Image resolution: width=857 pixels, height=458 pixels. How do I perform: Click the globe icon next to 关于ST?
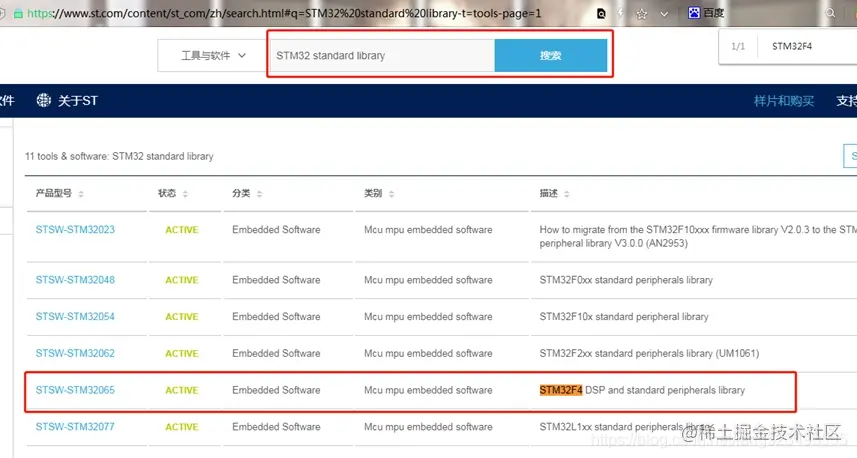click(43, 100)
